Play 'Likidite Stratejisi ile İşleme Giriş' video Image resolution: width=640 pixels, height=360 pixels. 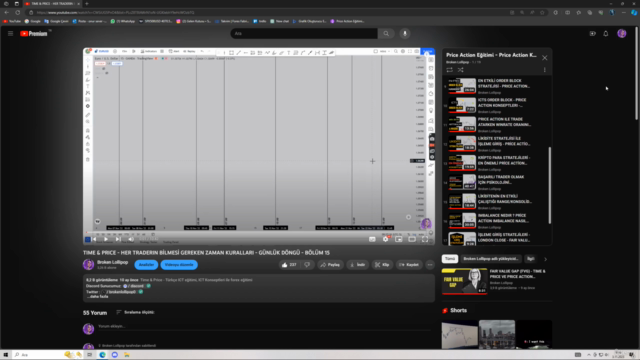(496, 144)
